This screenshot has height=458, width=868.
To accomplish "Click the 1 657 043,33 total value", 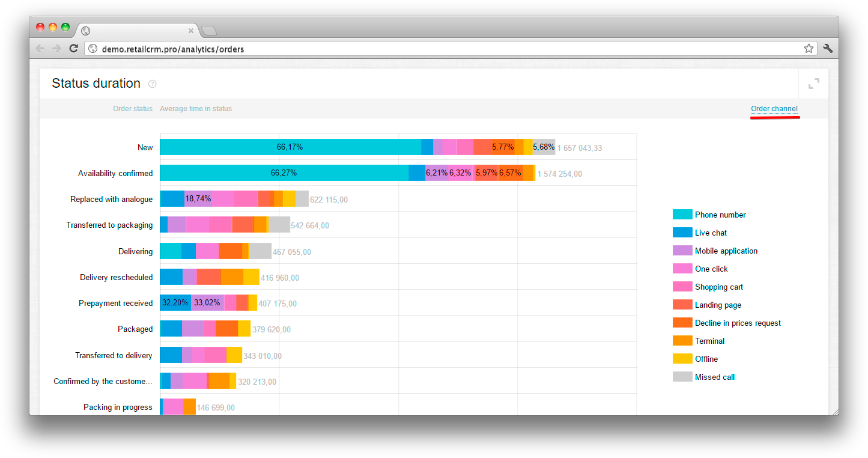I will click(579, 148).
